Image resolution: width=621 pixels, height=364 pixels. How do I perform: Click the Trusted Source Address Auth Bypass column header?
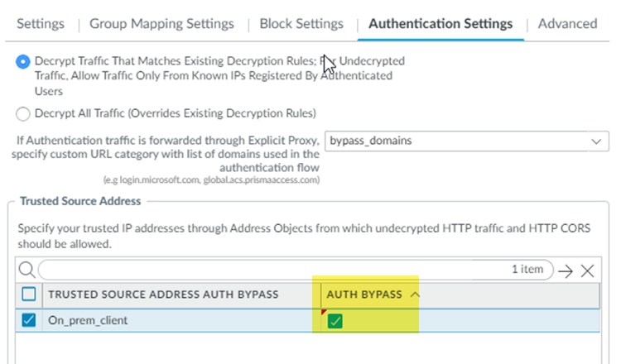point(164,295)
